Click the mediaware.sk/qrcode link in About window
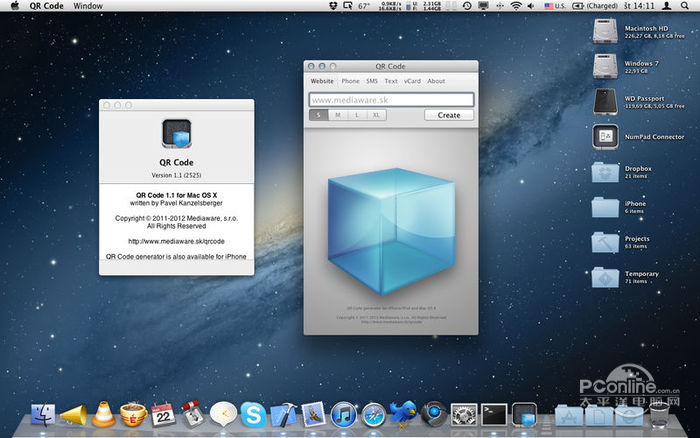The width and height of the screenshot is (700, 438). (x=177, y=241)
